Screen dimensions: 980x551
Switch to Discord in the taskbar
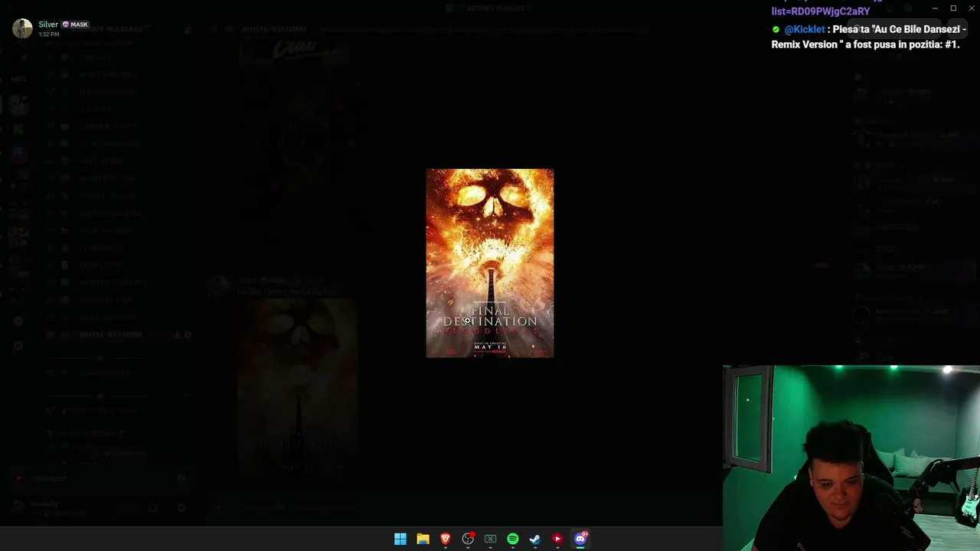click(580, 539)
